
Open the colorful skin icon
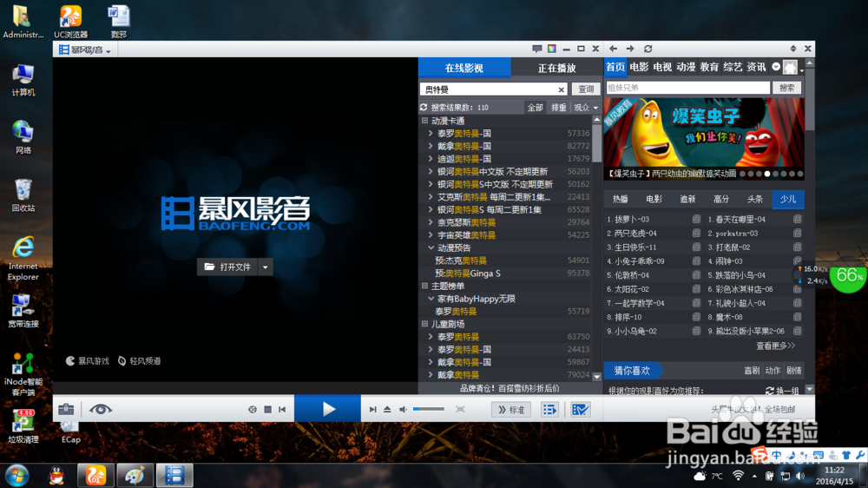552,49
